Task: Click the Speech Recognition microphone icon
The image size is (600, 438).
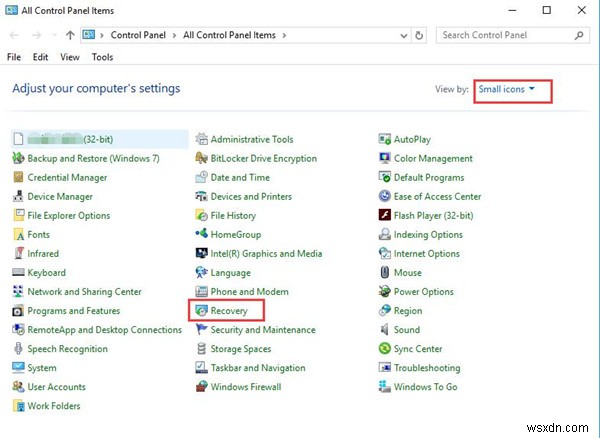Action: pyautogui.click(x=18, y=348)
